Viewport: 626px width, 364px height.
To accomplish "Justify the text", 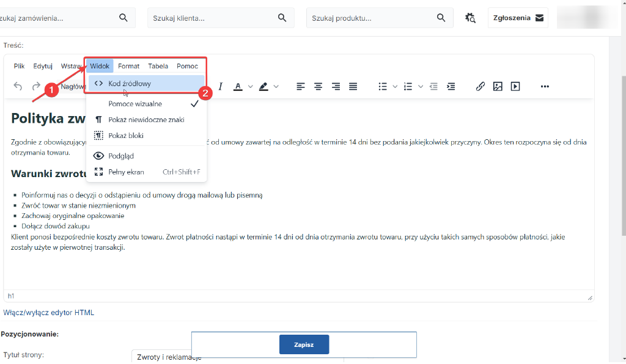I will 353,87.
